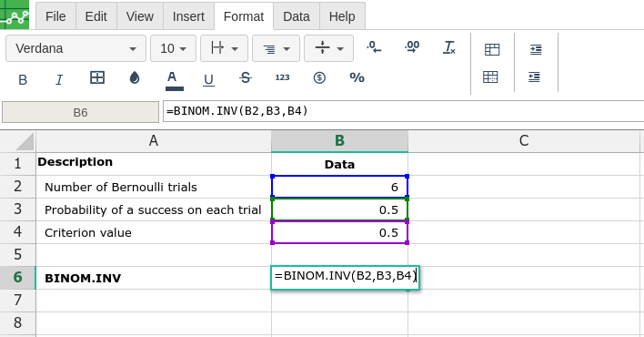Apply percent format to cell
Viewport: 644px width, 337px height.
357,77
